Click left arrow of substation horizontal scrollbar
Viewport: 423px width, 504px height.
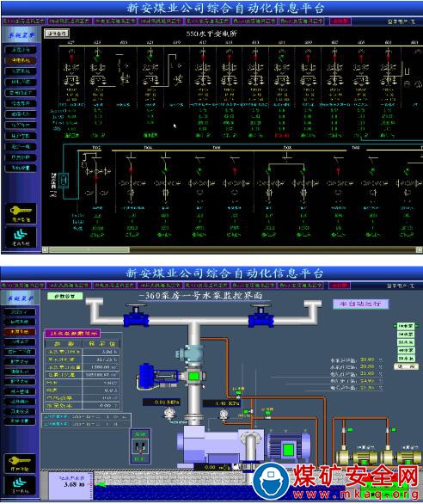tap(46, 249)
